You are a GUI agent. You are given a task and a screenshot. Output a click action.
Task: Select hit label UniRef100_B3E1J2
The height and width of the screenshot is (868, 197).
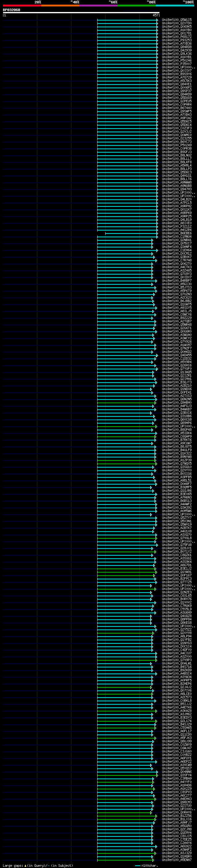click(177, 569)
